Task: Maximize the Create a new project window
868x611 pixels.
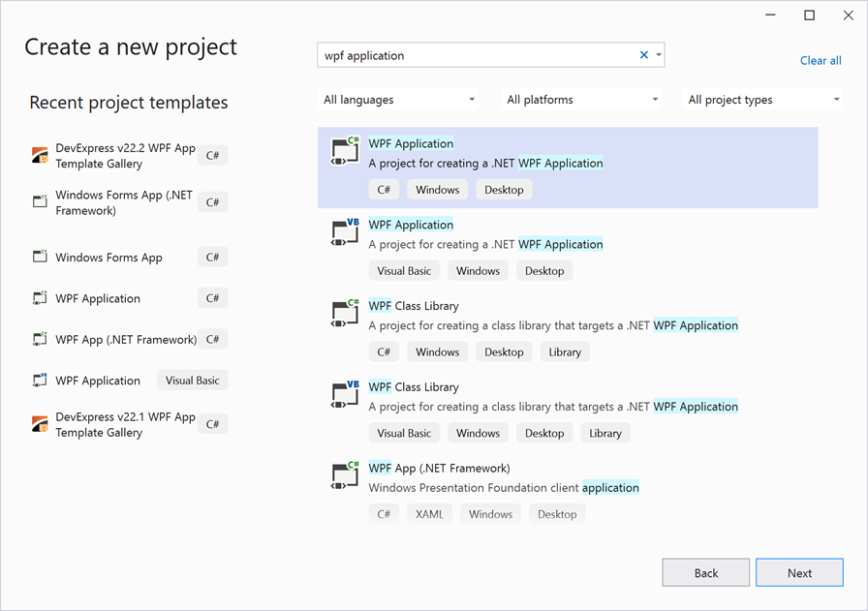Action: pos(809,15)
